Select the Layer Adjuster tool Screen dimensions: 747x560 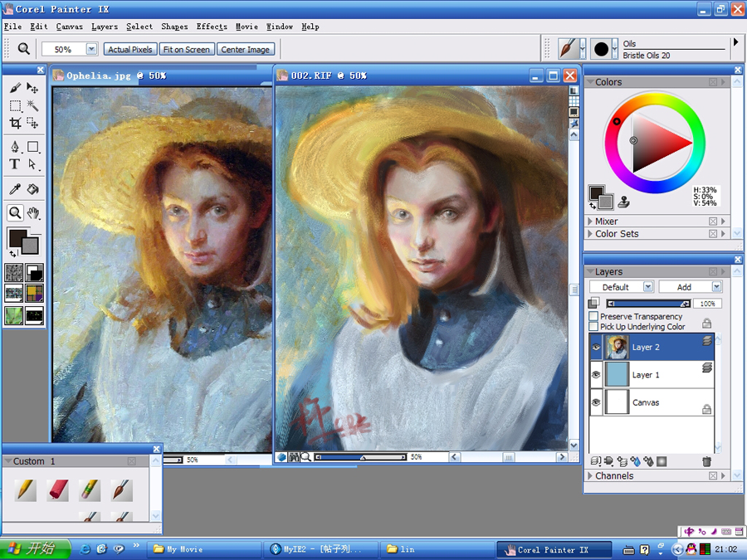click(32, 88)
